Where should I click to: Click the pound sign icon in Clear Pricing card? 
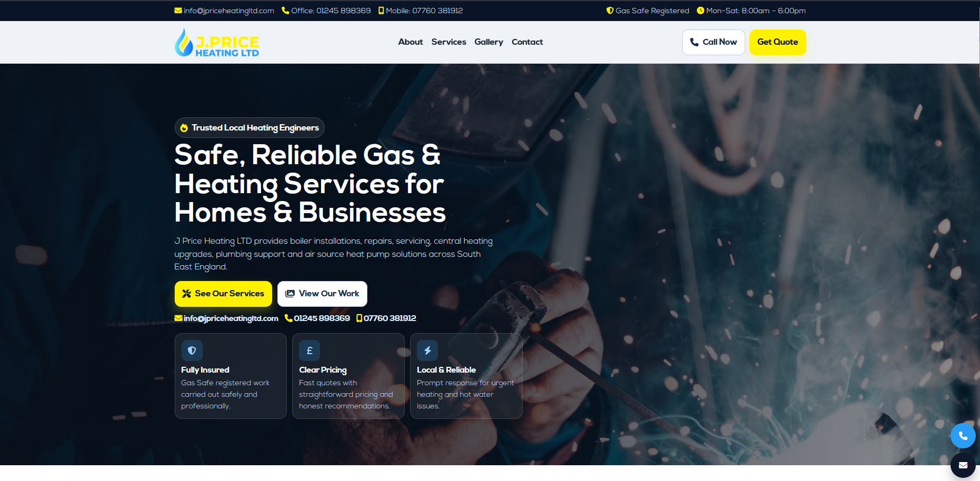(309, 350)
